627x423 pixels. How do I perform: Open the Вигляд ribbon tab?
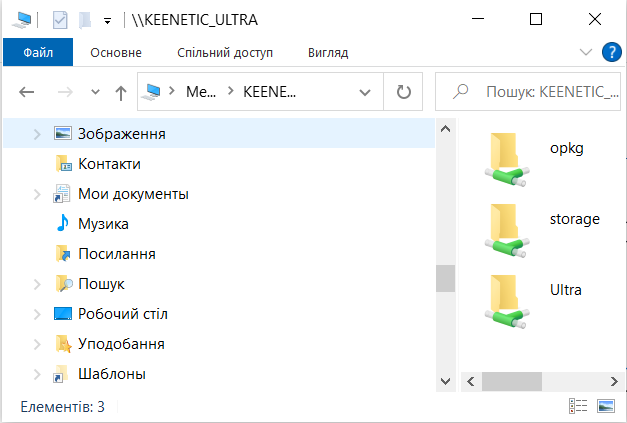(x=328, y=52)
